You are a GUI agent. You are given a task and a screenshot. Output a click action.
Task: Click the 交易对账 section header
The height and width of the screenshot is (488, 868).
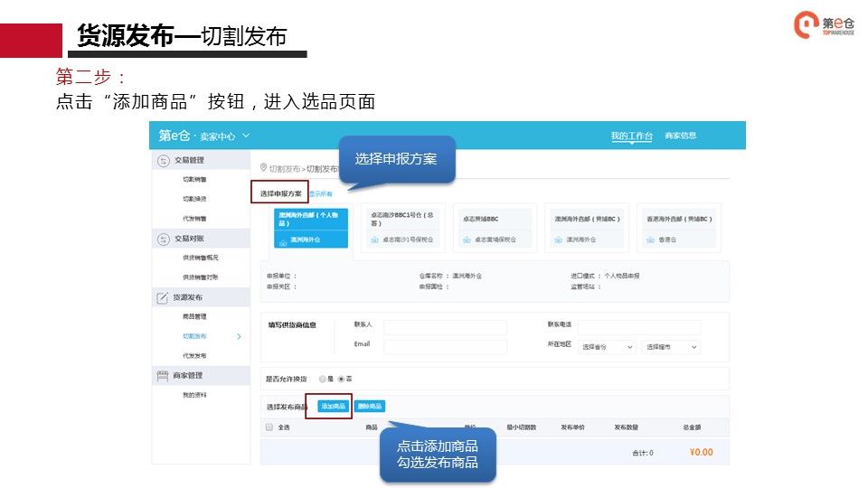click(201, 239)
